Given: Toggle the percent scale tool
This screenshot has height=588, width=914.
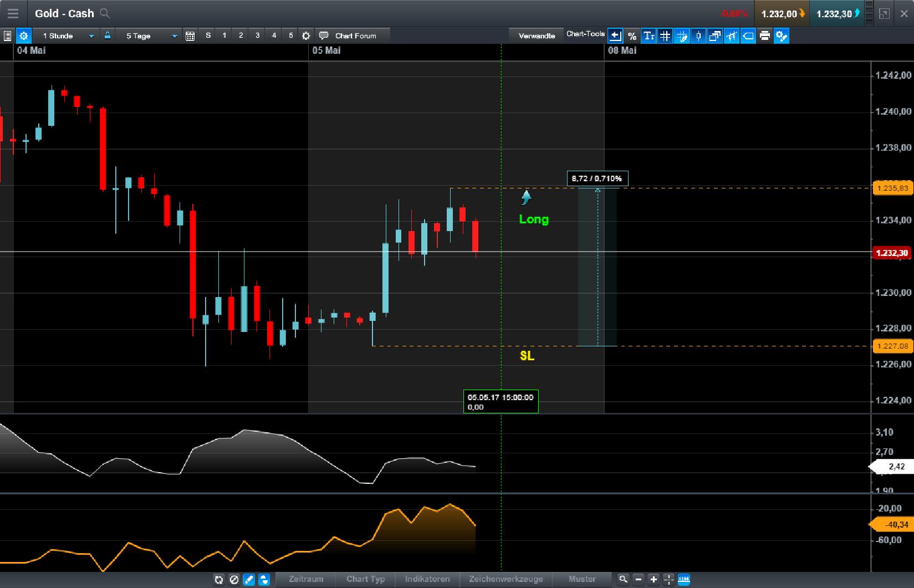Looking at the screenshot, I should [x=632, y=36].
